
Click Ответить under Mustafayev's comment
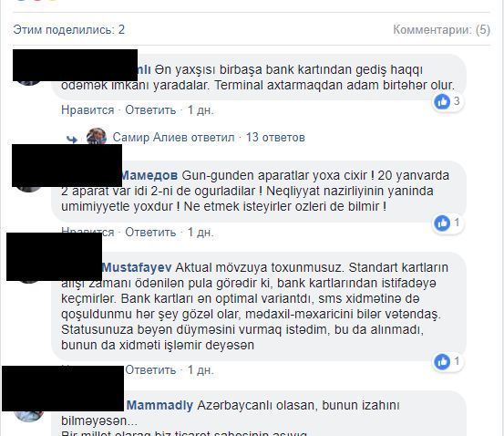(150, 369)
